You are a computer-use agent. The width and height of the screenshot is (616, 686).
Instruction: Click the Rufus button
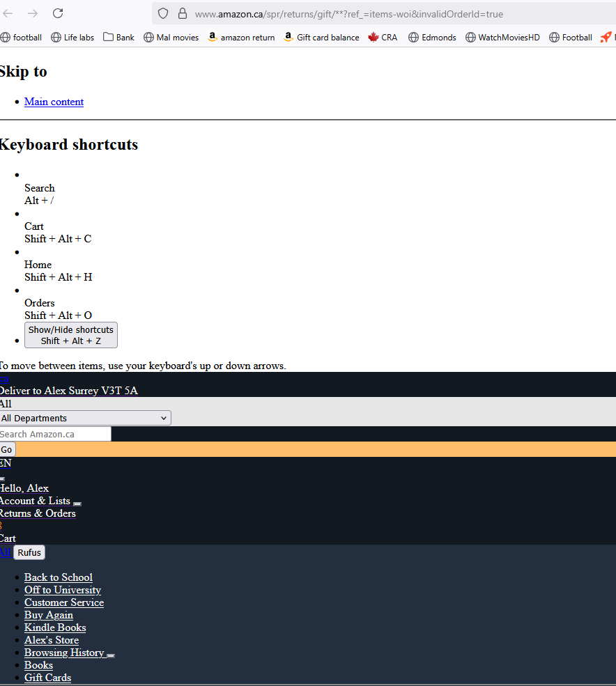[x=29, y=552]
